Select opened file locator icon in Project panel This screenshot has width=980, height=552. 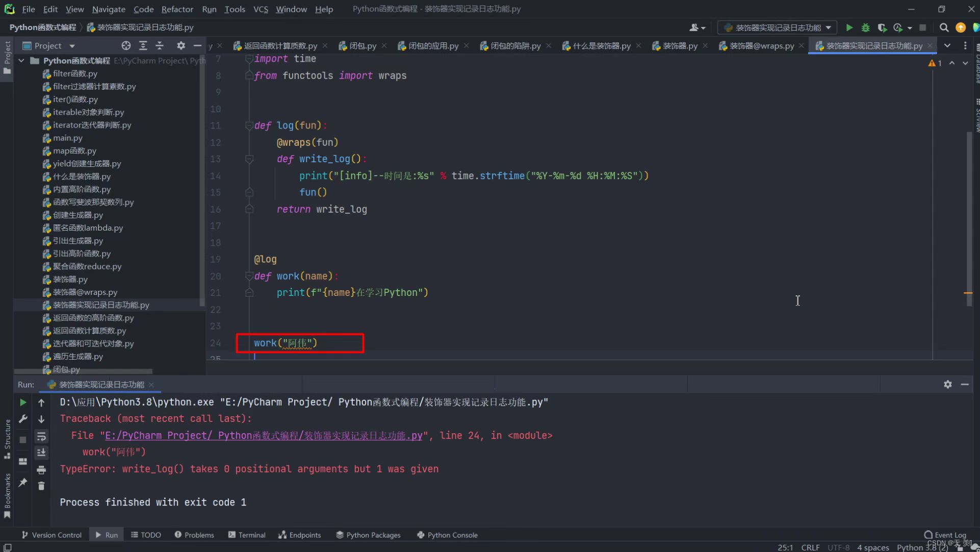click(x=126, y=45)
